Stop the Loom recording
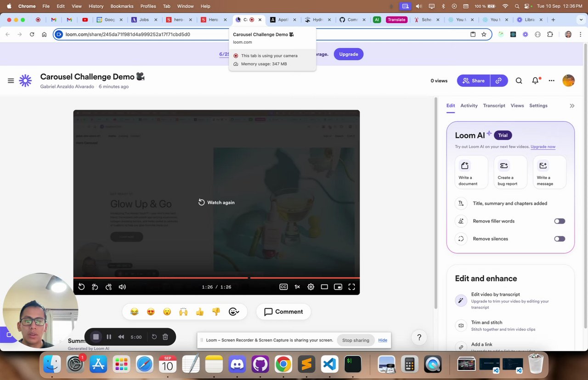Screen dimensions: 588x380 coord(96,337)
